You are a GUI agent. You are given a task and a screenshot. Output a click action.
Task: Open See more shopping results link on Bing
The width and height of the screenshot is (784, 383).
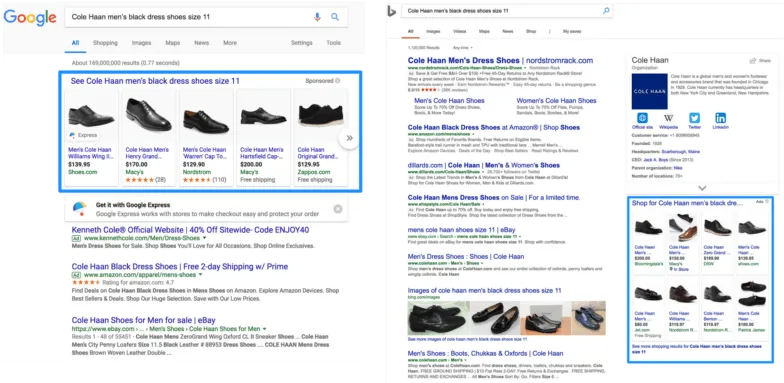pos(697,348)
